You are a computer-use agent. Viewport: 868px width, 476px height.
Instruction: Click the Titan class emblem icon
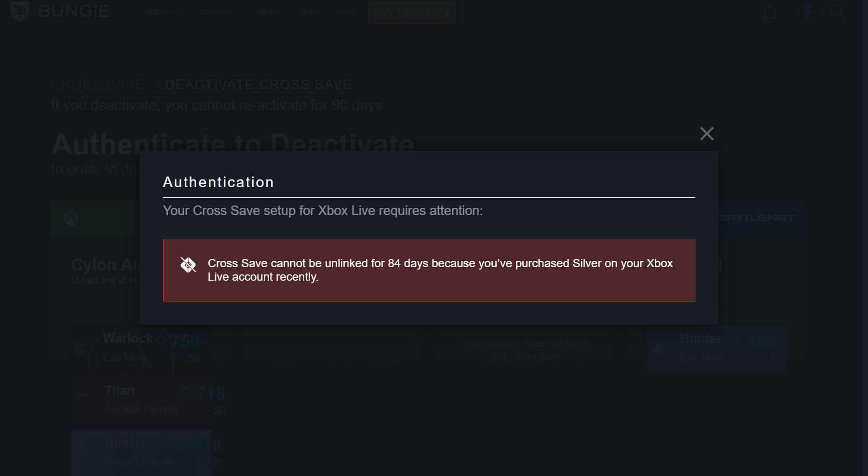pos(83,400)
